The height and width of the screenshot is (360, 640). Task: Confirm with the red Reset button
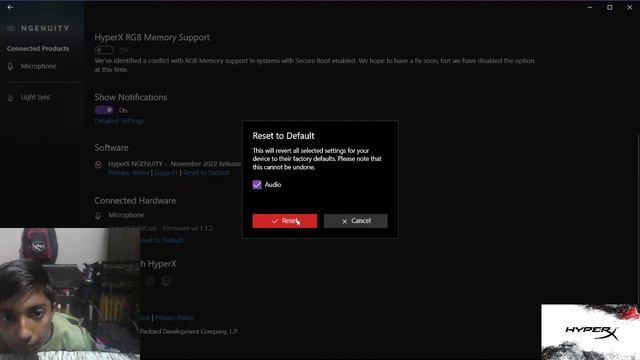[284, 221]
